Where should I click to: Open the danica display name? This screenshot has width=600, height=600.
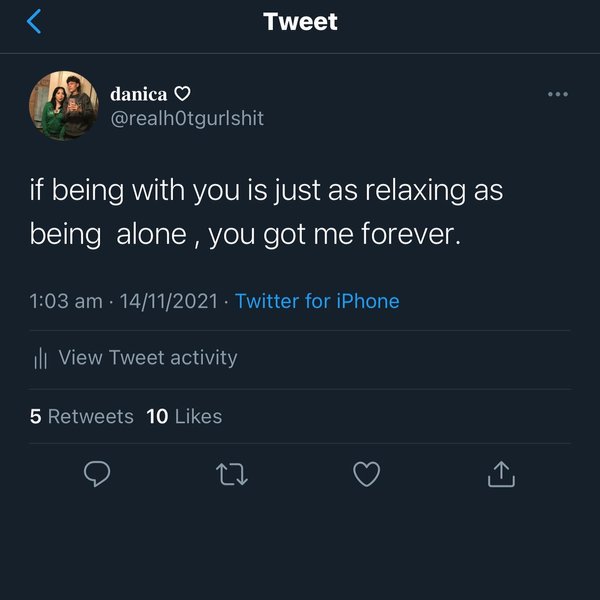139,94
